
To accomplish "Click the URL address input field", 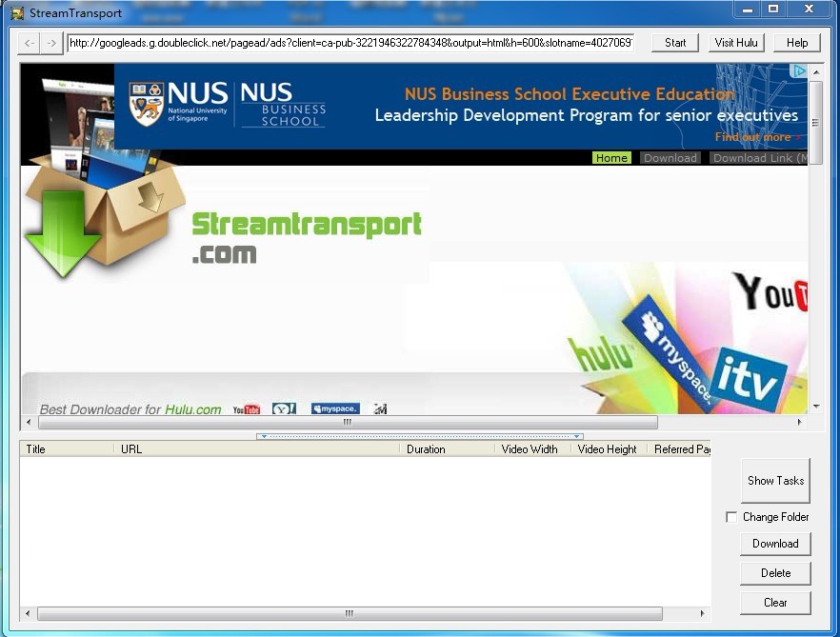I will (x=350, y=43).
